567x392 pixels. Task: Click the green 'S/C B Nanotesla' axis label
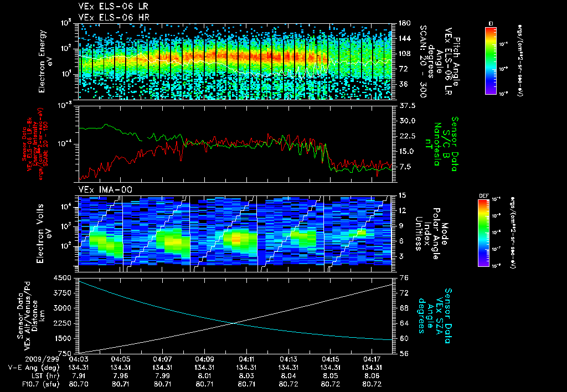tap(440, 144)
